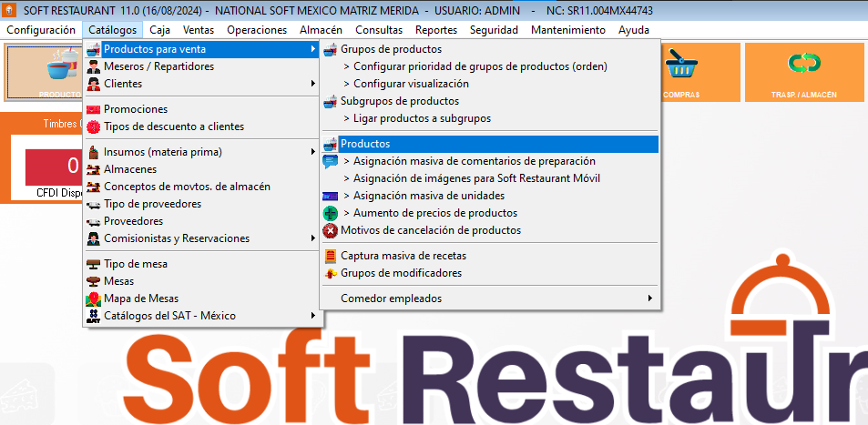This screenshot has width=868, height=425.
Task: Click the Tipo de mesa table icon
Action: click(x=94, y=264)
